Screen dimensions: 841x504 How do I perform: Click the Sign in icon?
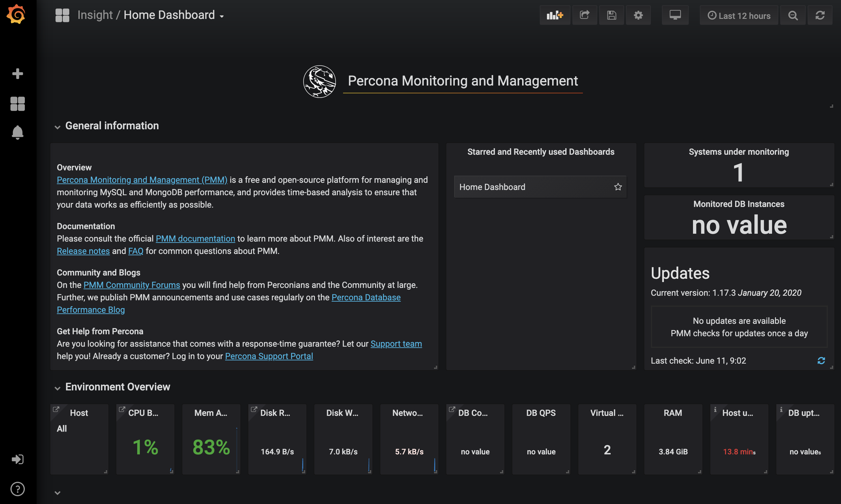coord(17,459)
